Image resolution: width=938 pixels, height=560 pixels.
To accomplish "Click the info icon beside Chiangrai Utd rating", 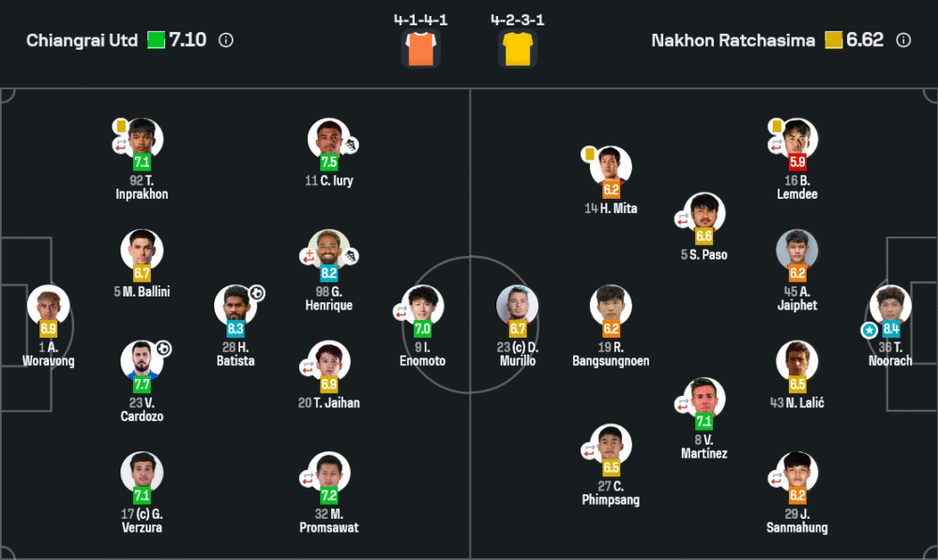I will [226, 40].
